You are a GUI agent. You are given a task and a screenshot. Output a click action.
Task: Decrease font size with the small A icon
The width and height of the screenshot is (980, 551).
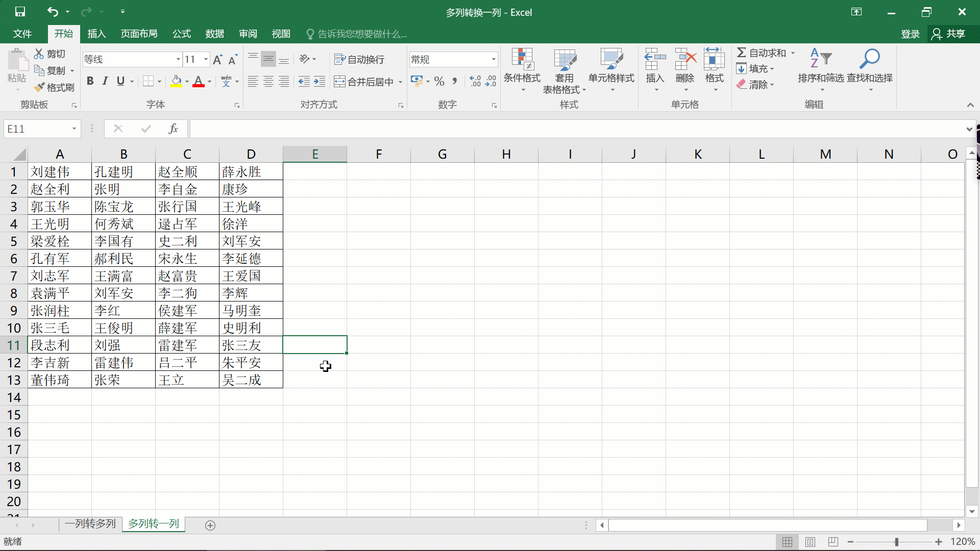click(x=233, y=59)
